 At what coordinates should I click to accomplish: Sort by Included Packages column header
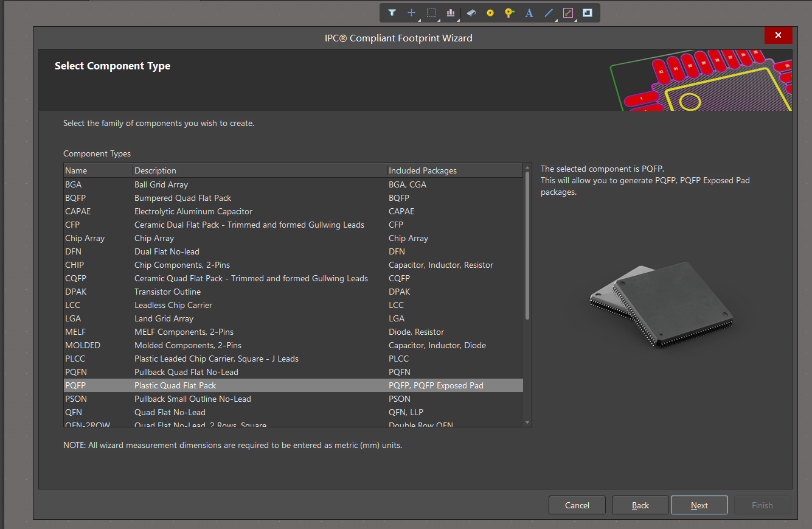click(454, 170)
